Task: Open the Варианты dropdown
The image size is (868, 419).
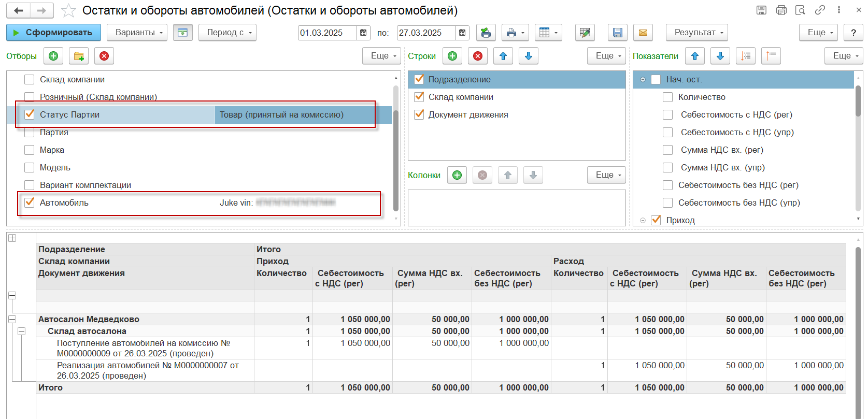Action: tap(137, 33)
